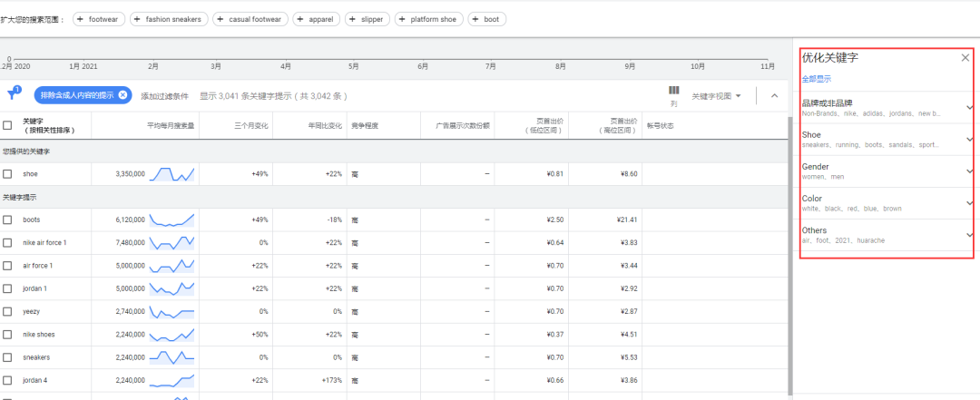980x400 pixels.
Task: Expand the Color refinement section
Action: pos(969,203)
